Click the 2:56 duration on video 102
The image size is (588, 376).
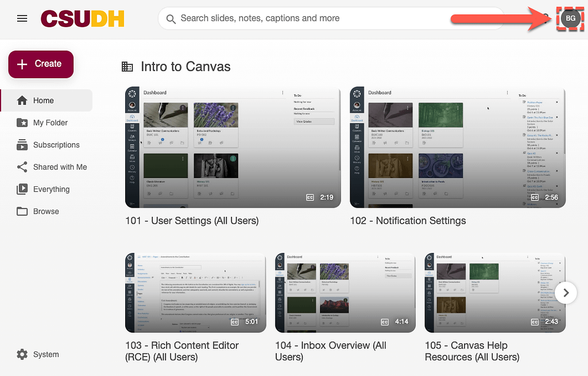pyautogui.click(x=551, y=198)
